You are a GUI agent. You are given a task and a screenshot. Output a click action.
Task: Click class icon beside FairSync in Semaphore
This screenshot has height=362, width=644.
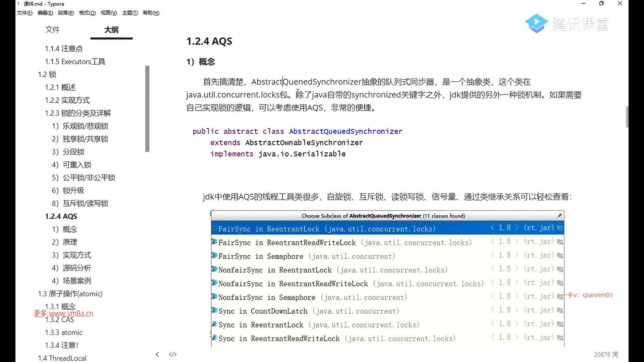tap(214, 256)
